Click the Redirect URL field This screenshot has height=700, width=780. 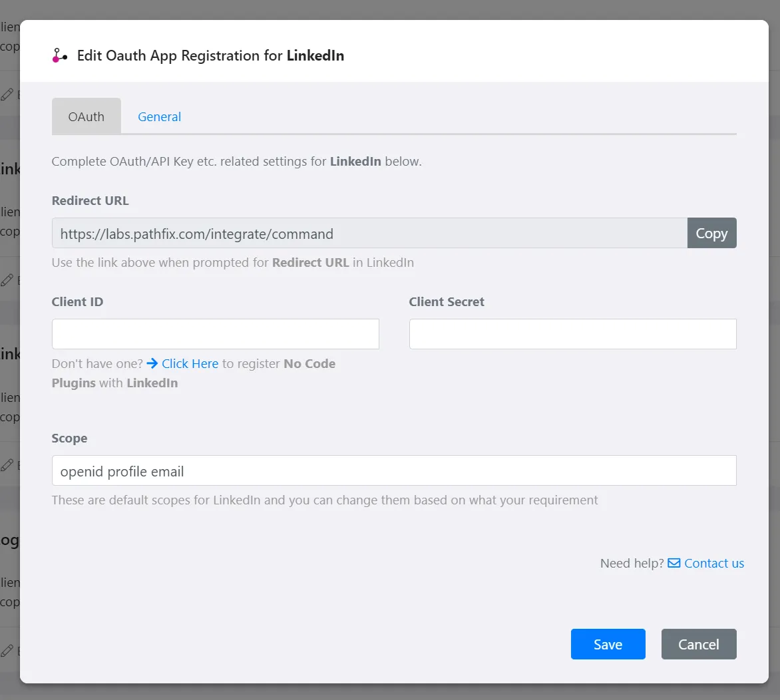click(x=369, y=233)
